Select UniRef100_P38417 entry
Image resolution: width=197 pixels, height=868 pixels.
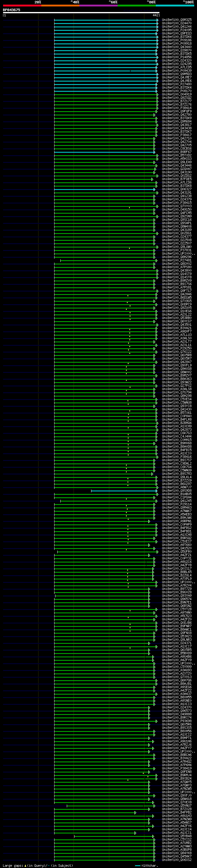[177, 135]
